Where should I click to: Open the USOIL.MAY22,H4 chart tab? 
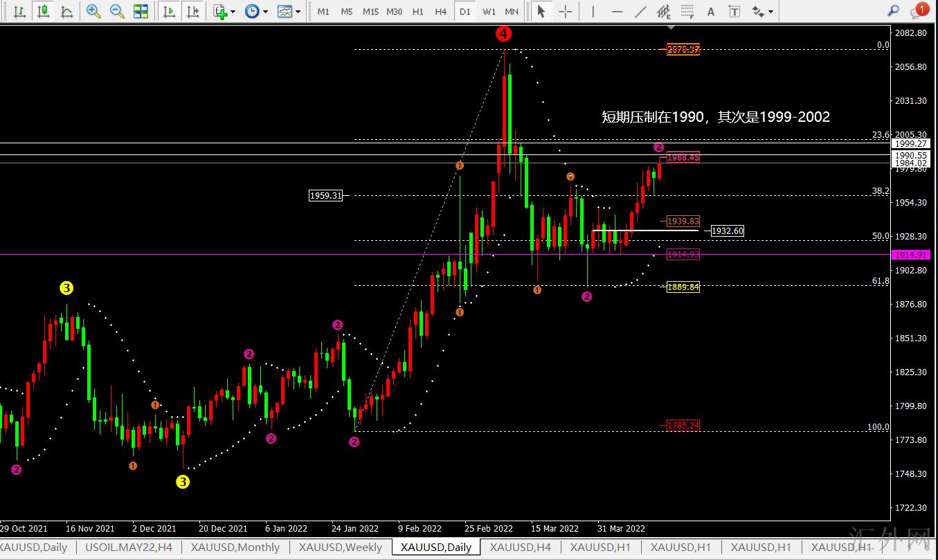(x=128, y=547)
